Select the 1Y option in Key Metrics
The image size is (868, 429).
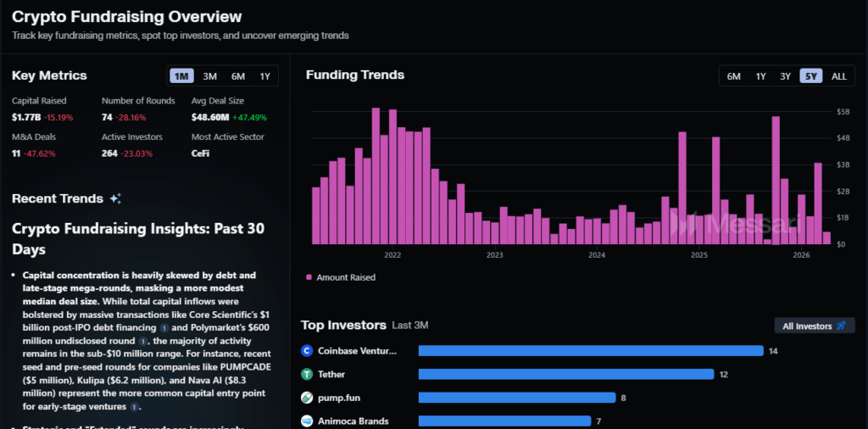(x=264, y=76)
